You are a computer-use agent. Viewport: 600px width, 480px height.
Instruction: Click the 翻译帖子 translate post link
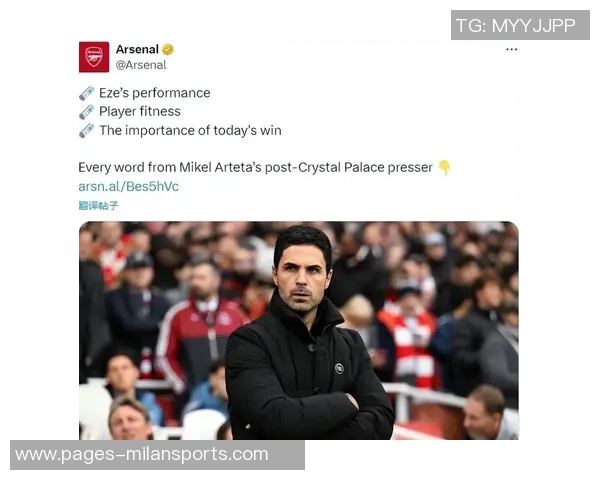98,206
